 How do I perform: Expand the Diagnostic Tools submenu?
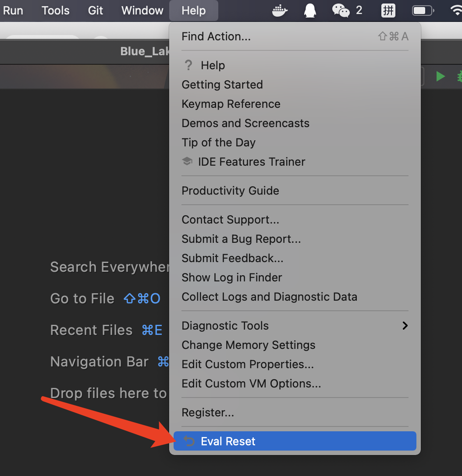[x=295, y=326]
